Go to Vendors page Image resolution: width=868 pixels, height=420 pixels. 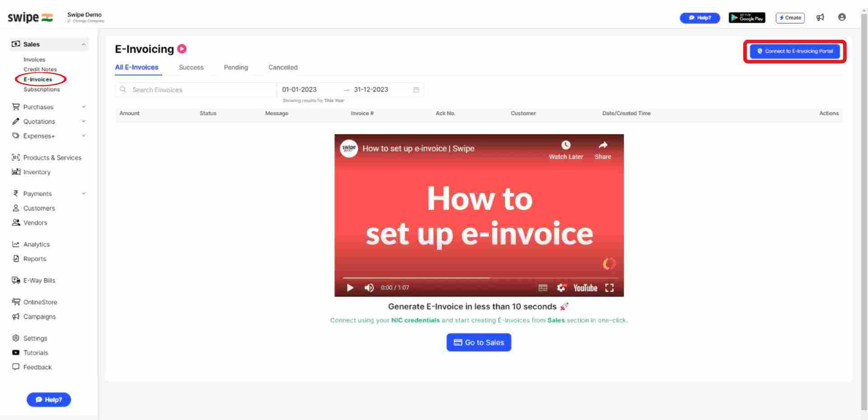click(35, 223)
